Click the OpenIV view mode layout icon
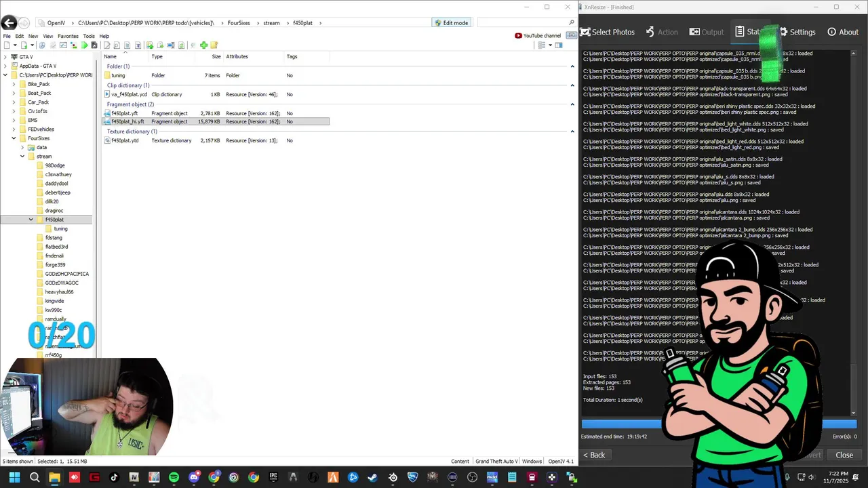868x488 pixels. pyautogui.click(x=541, y=45)
